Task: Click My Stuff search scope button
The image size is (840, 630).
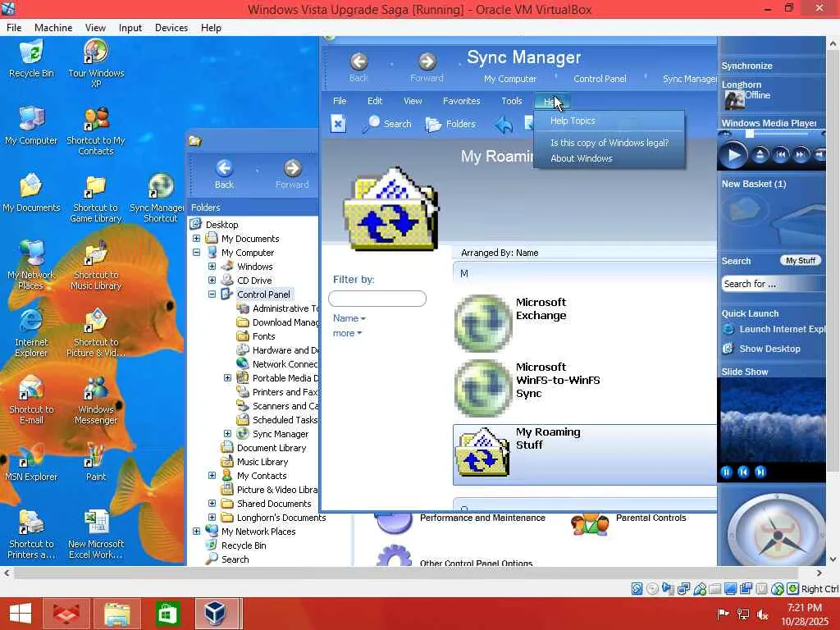Action: (801, 261)
